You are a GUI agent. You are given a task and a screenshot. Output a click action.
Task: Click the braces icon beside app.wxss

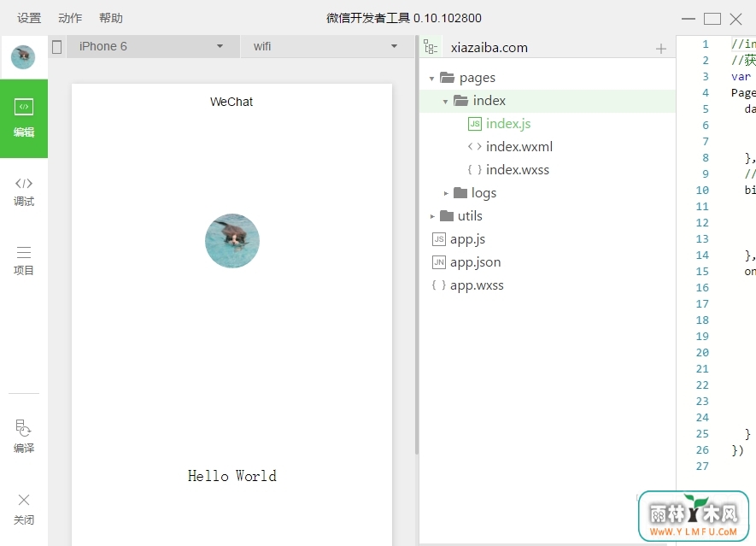[x=439, y=285]
